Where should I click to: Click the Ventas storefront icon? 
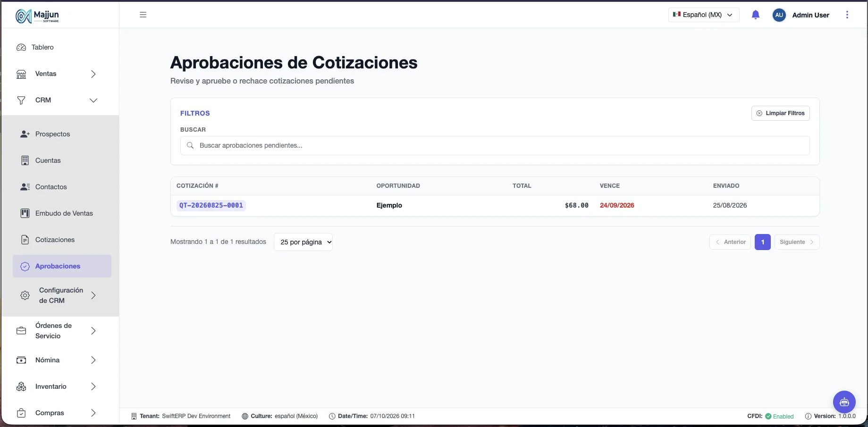(21, 74)
